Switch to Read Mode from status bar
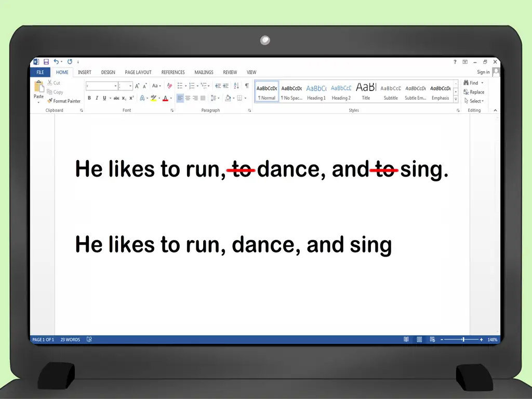 (x=406, y=340)
